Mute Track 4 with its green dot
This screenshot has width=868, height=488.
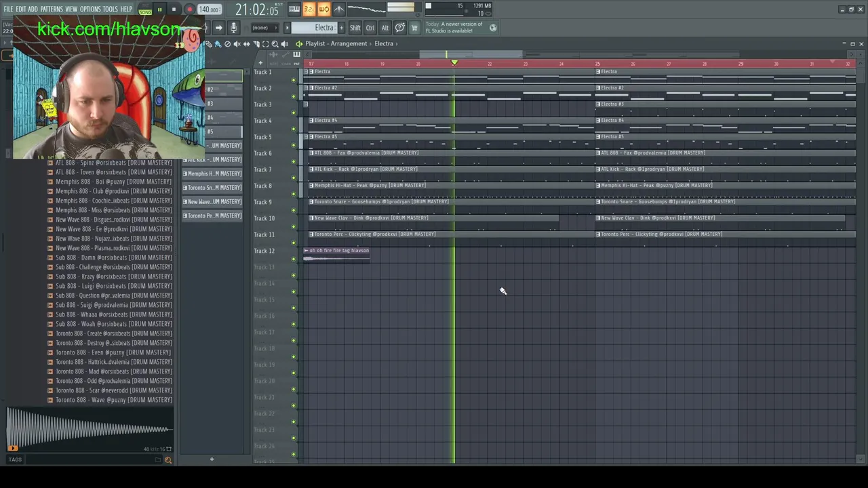[x=294, y=129]
